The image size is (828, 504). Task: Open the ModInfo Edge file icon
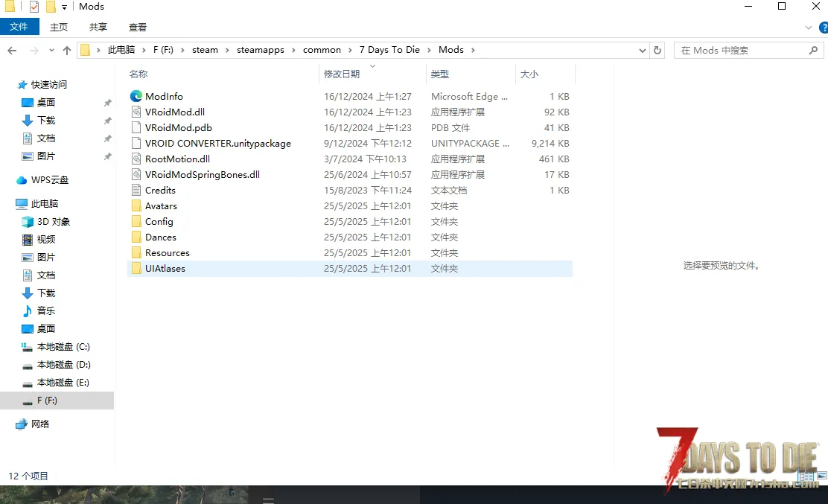tap(136, 96)
